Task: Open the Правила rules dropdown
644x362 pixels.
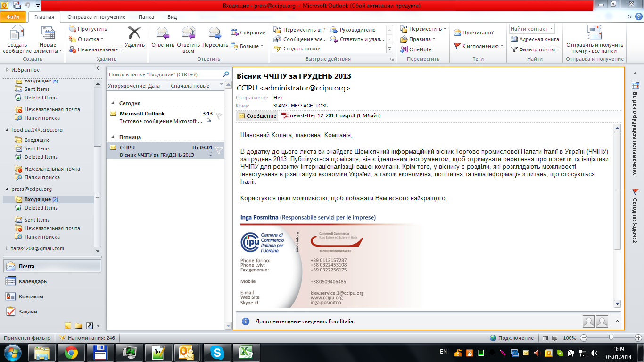Action: pyautogui.click(x=418, y=39)
